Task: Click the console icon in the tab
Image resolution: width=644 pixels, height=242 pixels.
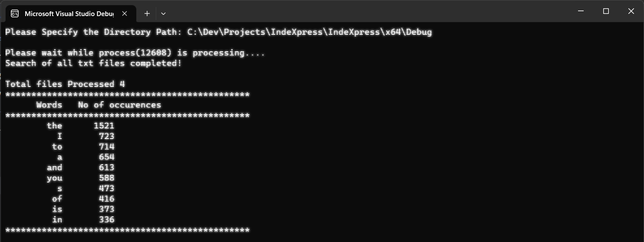Action: click(x=15, y=14)
